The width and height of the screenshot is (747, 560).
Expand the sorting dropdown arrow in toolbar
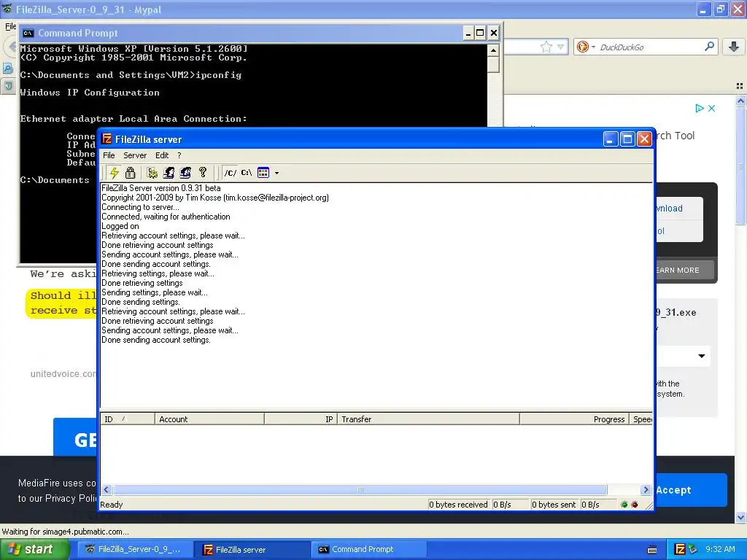pyautogui.click(x=276, y=173)
